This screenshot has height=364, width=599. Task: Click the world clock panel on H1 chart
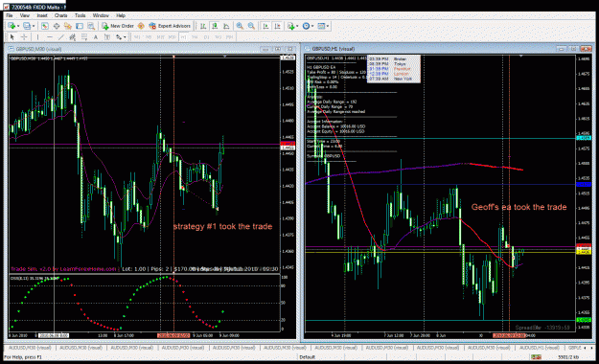(x=394, y=69)
